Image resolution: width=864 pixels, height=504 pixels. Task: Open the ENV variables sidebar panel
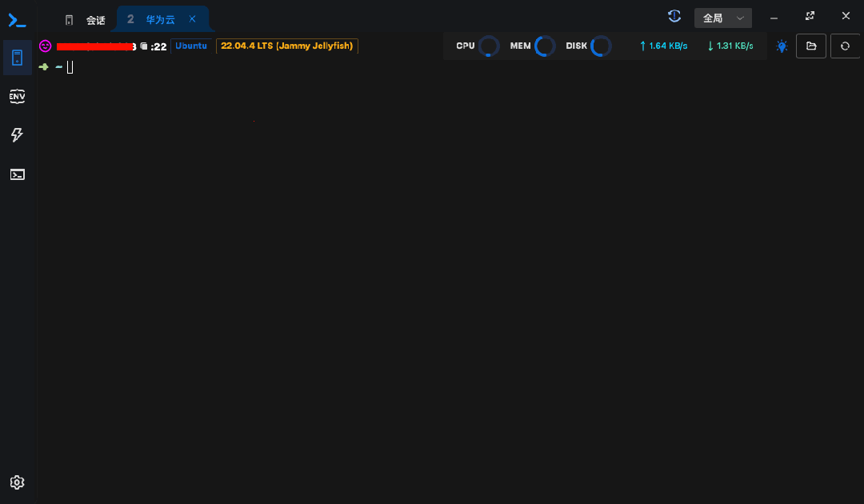point(17,96)
